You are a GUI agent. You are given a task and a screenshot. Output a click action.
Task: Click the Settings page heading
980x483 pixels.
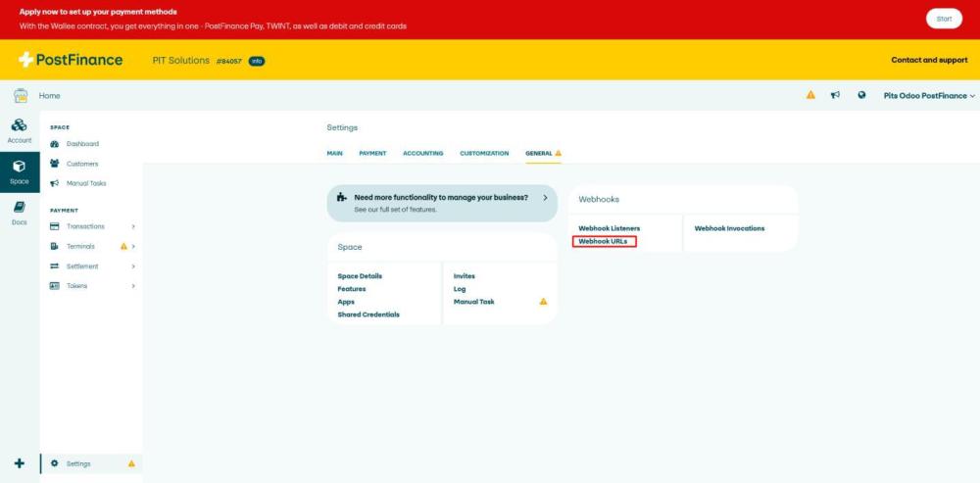click(x=342, y=127)
